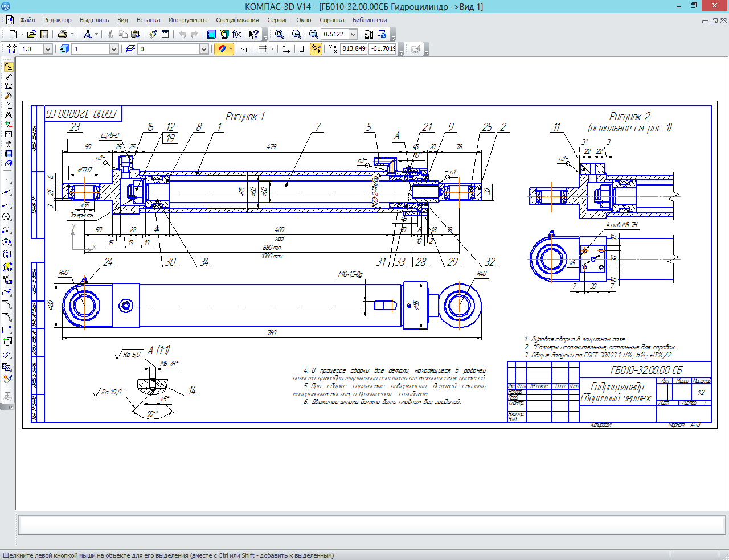
Task: Open the Редактор menu
Action: (58, 20)
